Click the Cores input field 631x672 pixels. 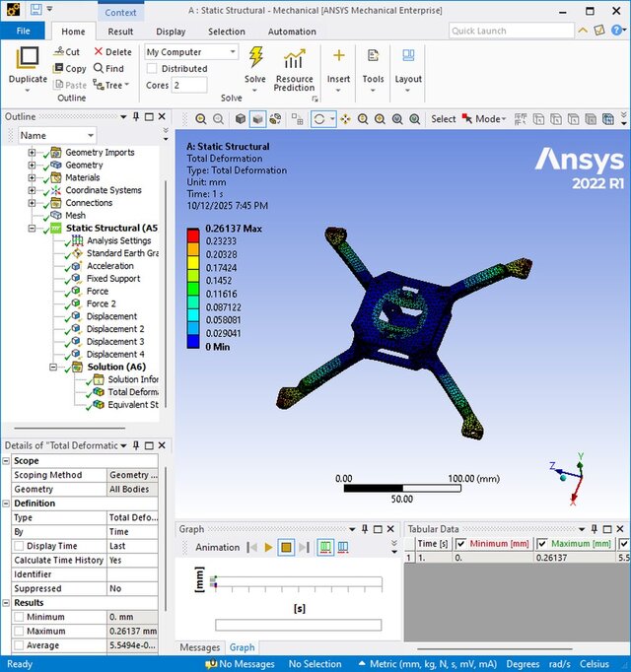[x=189, y=86]
